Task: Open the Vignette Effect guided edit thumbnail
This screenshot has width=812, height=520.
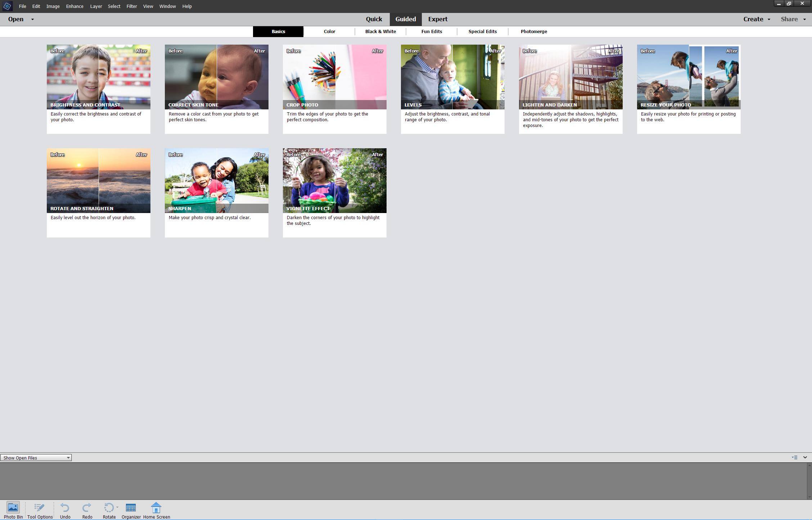Action: point(334,180)
